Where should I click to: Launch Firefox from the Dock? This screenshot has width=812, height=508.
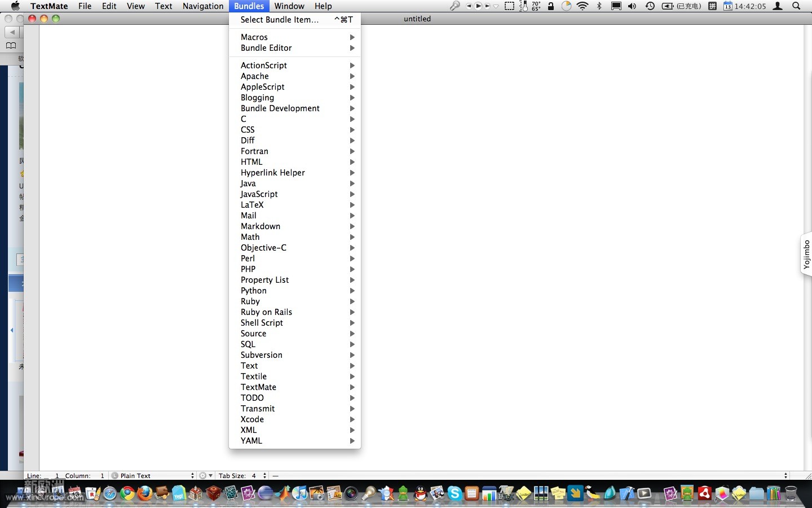tap(145, 493)
